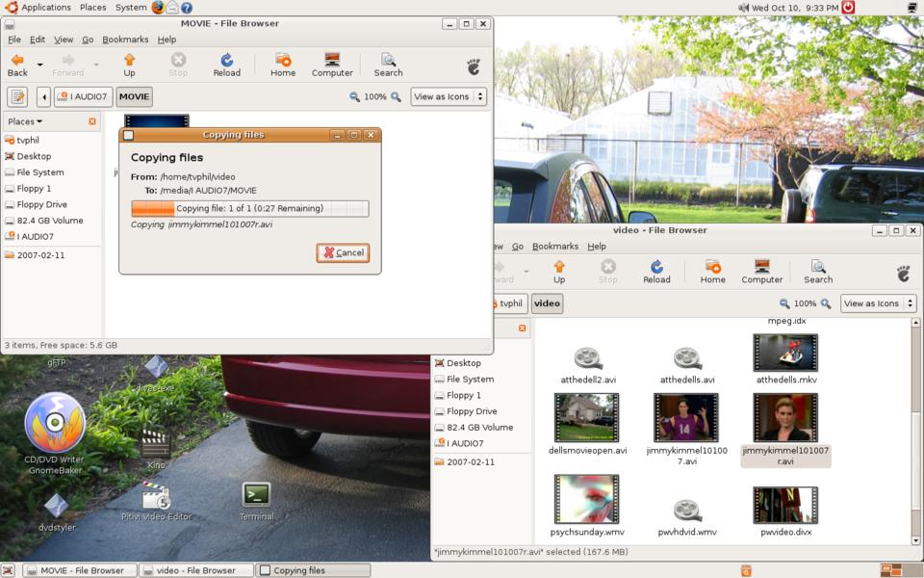The height and width of the screenshot is (578, 924).
Task: Expand the Places sidebar selector
Action: tap(25, 121)
